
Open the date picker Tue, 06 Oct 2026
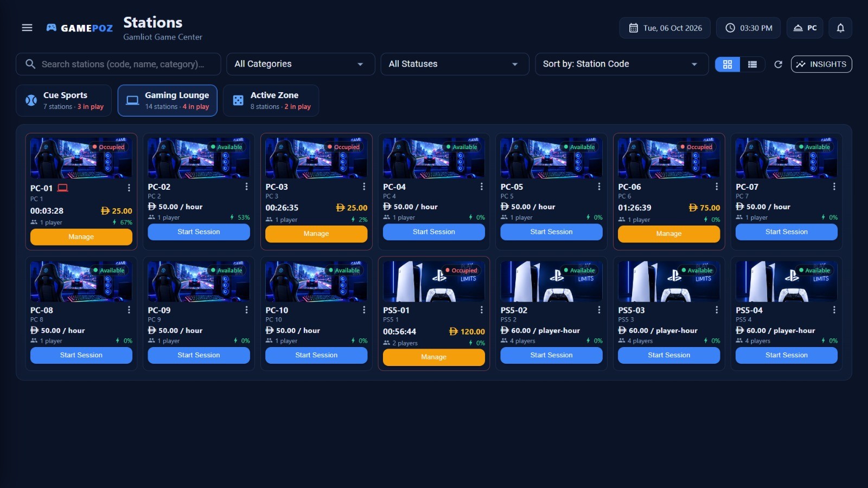coord(665,28)
